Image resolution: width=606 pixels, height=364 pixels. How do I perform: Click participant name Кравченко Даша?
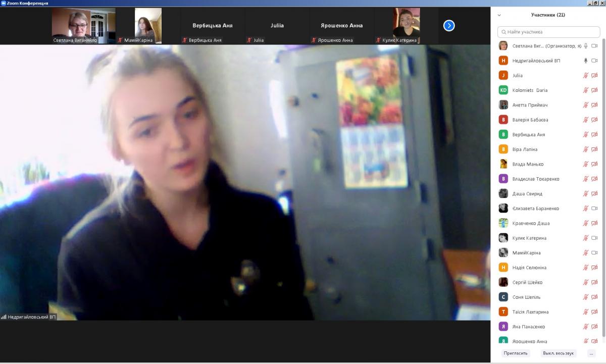(531, 223)
